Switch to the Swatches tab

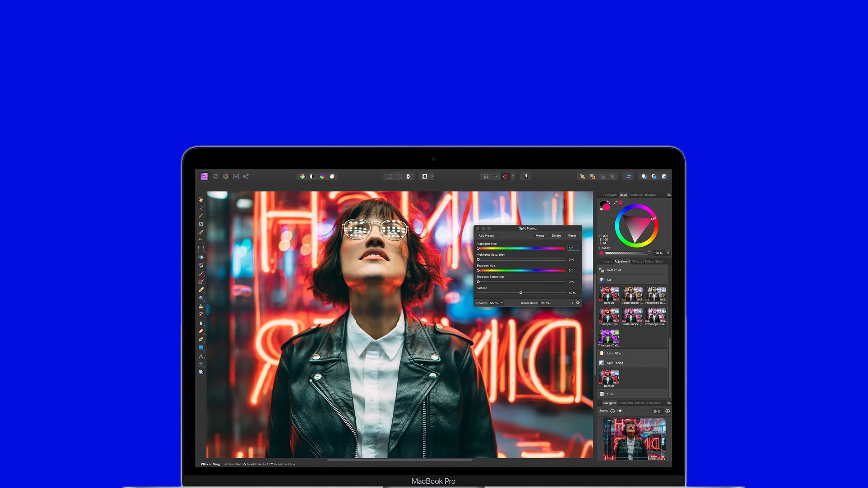click(x=636, y=195)
